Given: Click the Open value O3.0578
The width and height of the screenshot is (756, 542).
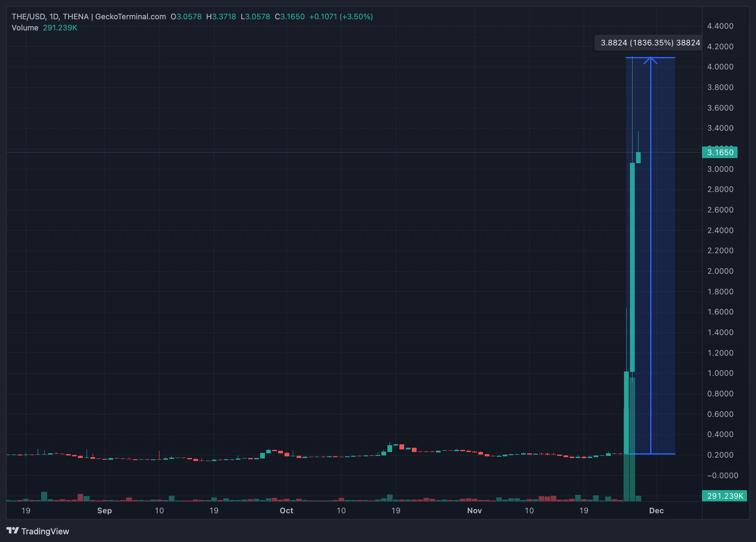Looking at the screenshot, I should click(186, 16).
